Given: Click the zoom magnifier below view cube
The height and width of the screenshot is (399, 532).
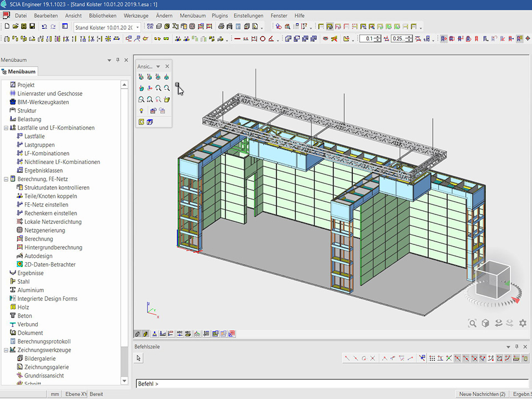Looking at the screenshot, I should pos(472,323).
